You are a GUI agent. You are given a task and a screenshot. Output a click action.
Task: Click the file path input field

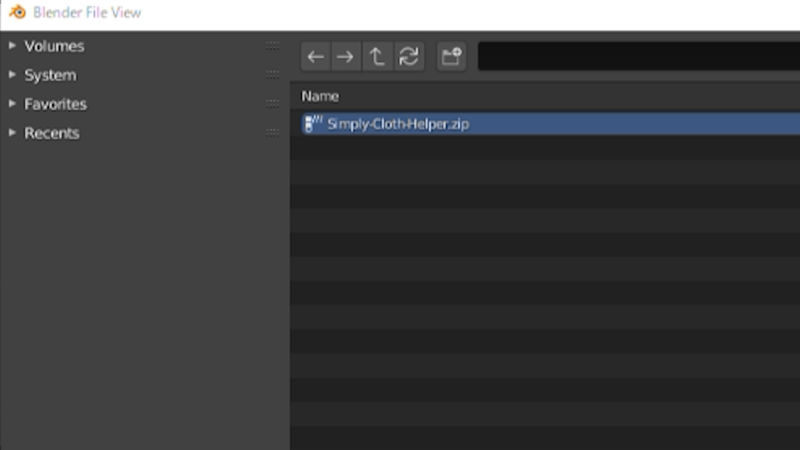[x=639, y=56]
